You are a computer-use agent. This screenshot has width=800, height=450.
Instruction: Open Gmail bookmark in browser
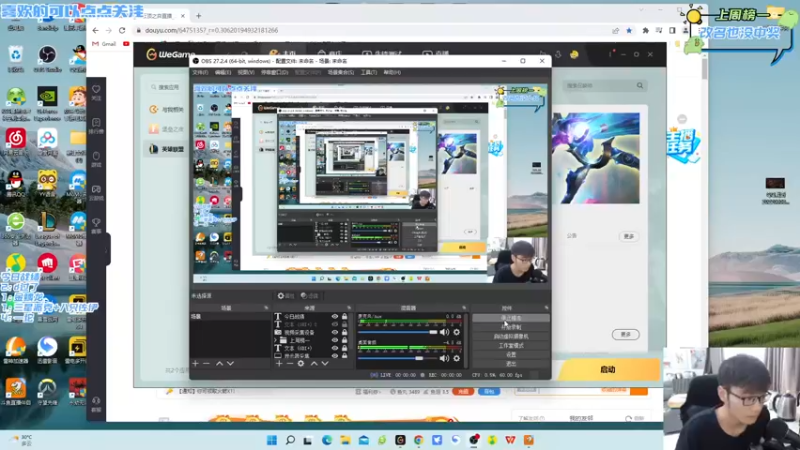click(105, 44)
